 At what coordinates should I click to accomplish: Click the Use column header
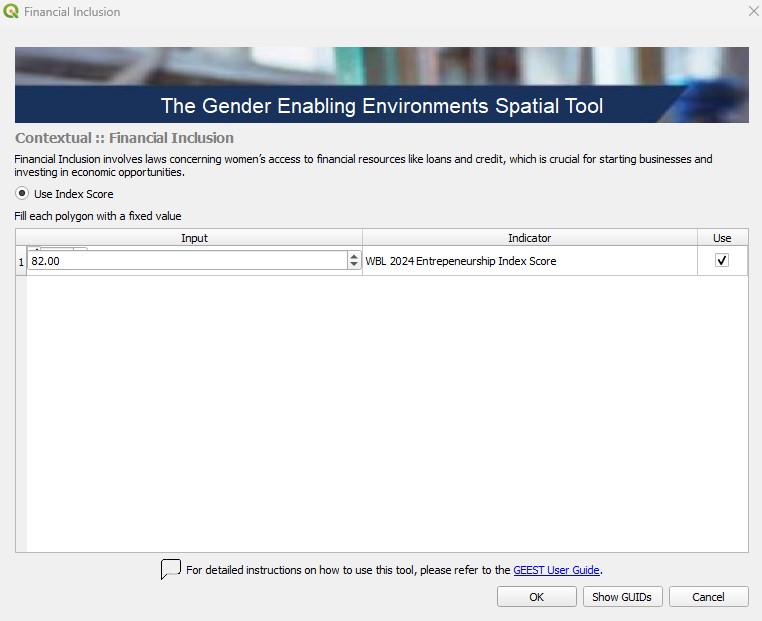[722, 238]
